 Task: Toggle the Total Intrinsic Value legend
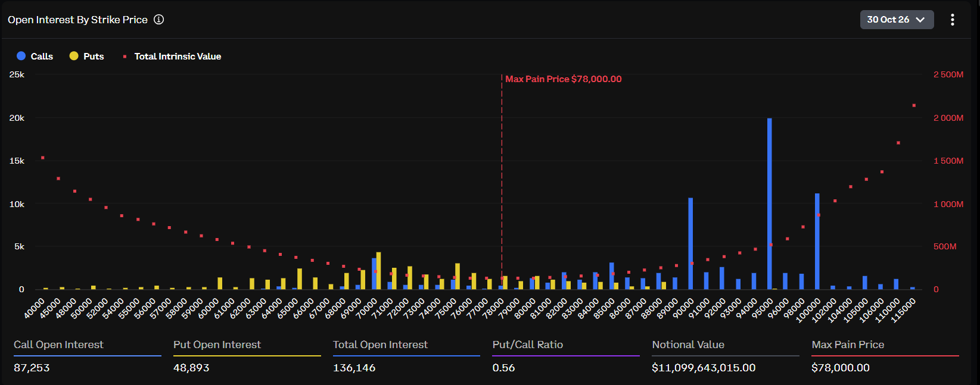point(172,56)
